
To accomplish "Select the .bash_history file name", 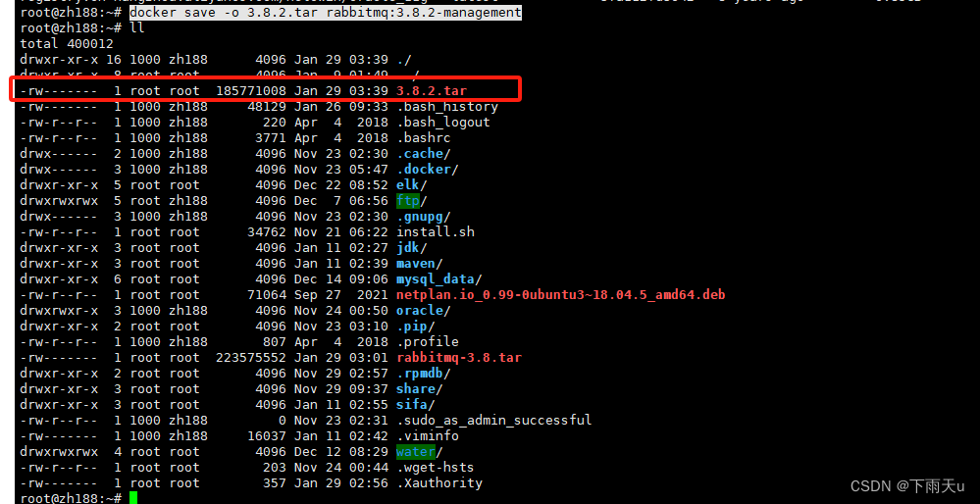I will [x=447, y=107].
